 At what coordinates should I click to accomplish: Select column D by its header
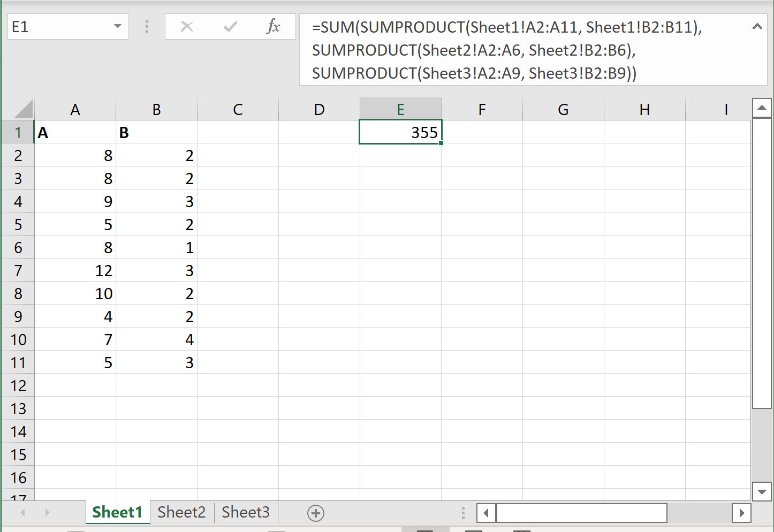[x=319, y=109]
